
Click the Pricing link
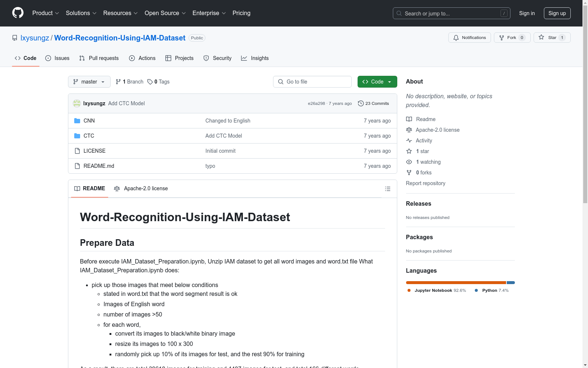click(241, 13)
